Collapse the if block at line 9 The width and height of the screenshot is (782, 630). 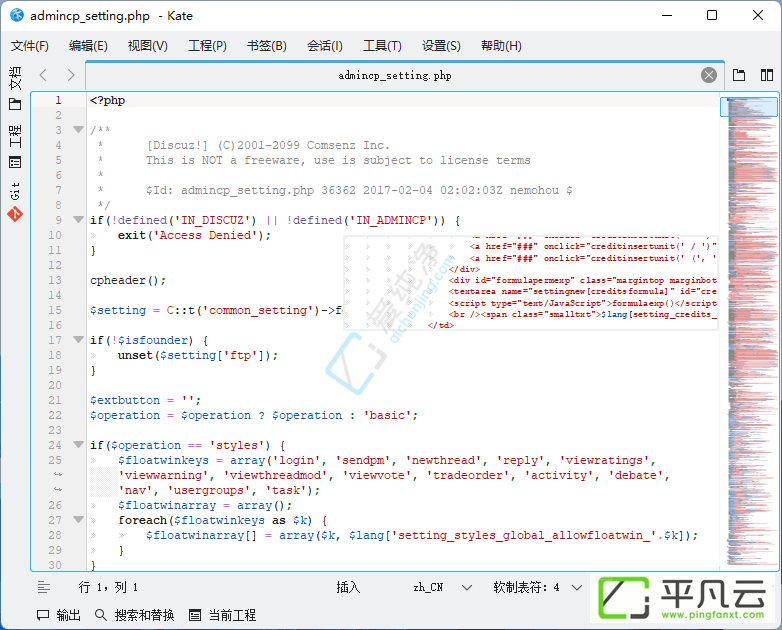pyautogui.click(x=78, y=219)
